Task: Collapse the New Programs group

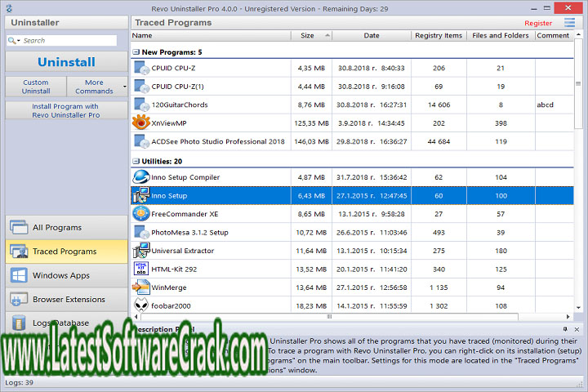Action: pyautogui.click(x=136, y=52)
